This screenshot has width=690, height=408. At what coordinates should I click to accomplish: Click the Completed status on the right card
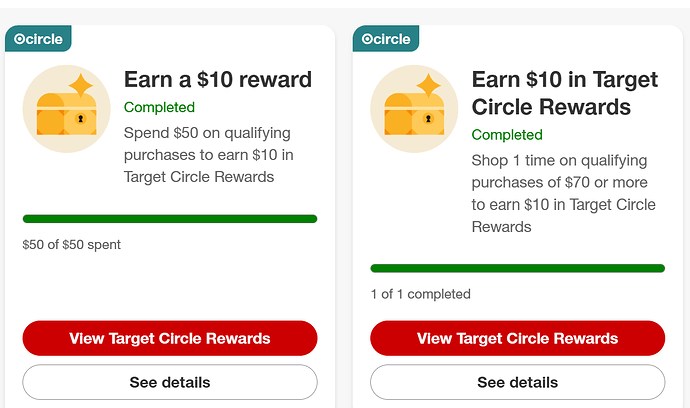pyautogui.click(x=507, y=135)
